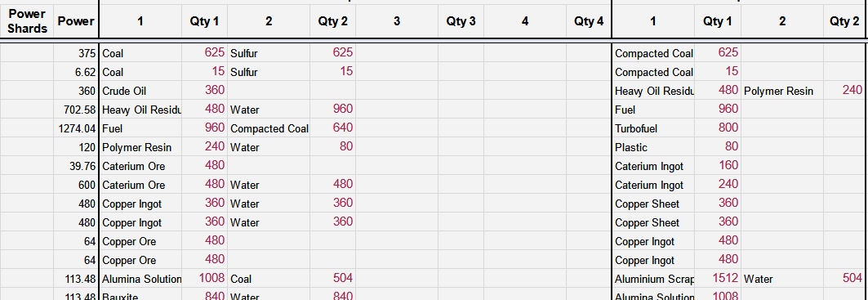Click the Sulfur quantity 625 cell

click(x=332, y=53)
